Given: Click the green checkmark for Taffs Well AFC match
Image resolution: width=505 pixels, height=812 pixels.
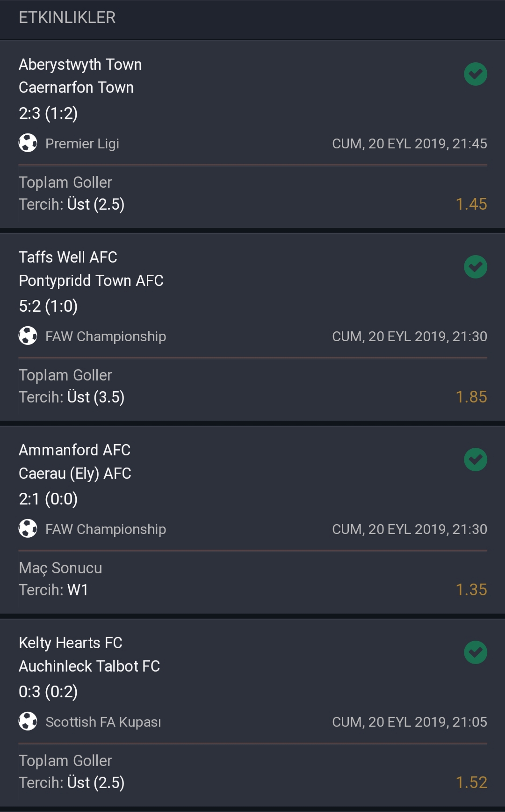Looking at the screenshot, I should (476, 267).
